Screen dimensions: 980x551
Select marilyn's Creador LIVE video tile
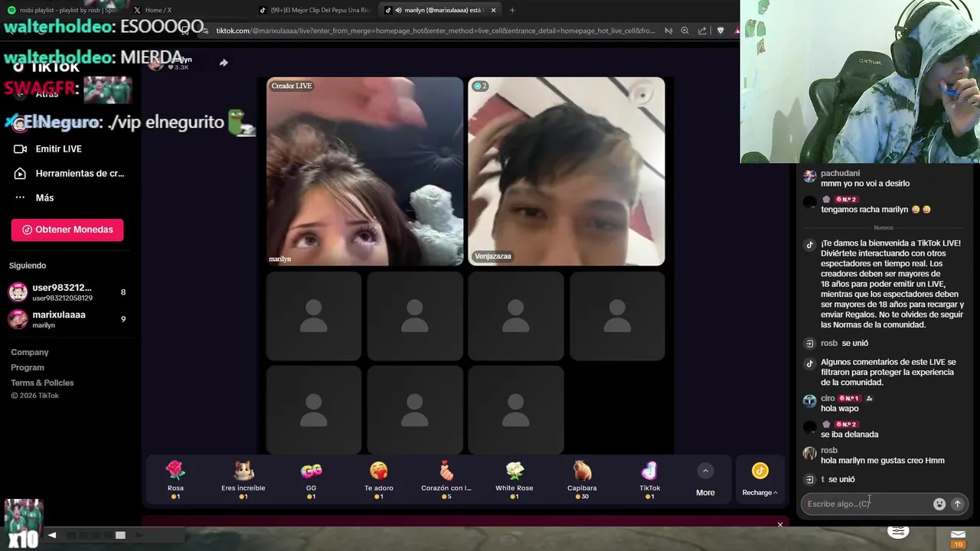364,171
